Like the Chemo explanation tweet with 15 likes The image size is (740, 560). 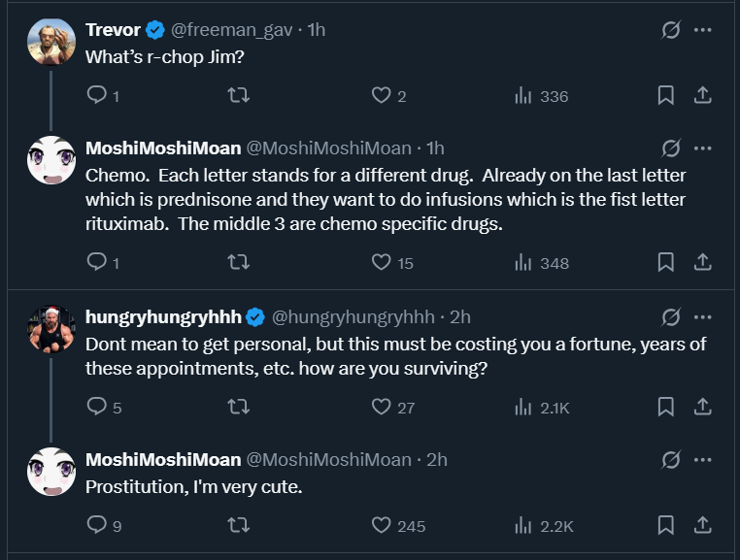tap(382, 262)
